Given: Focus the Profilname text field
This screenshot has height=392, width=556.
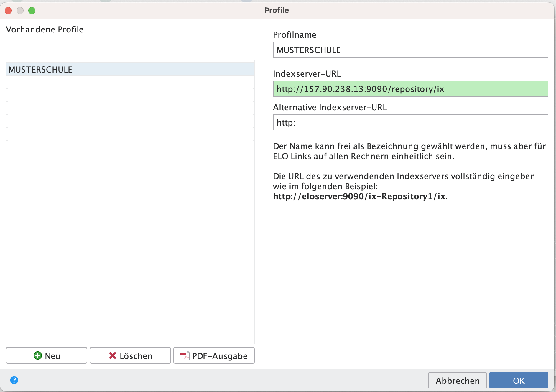Looking at the screenshot, I should pyautogui.click(x=410, y=50).
